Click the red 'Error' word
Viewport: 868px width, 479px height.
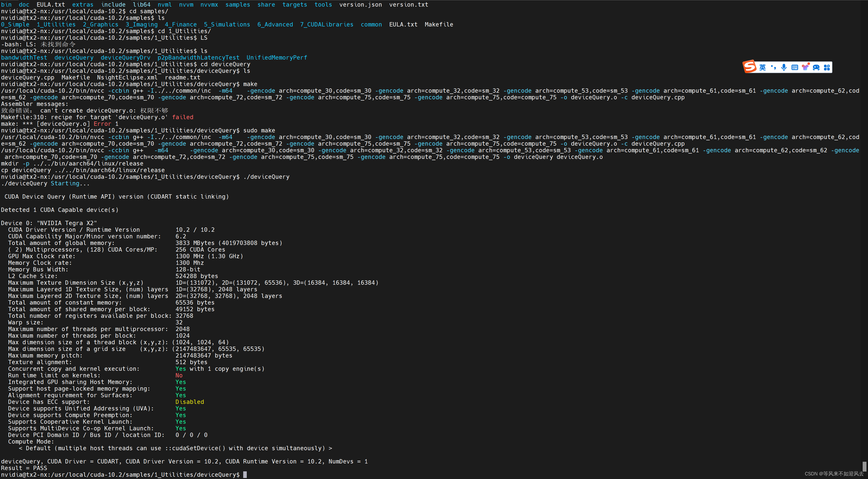(102, 124)
